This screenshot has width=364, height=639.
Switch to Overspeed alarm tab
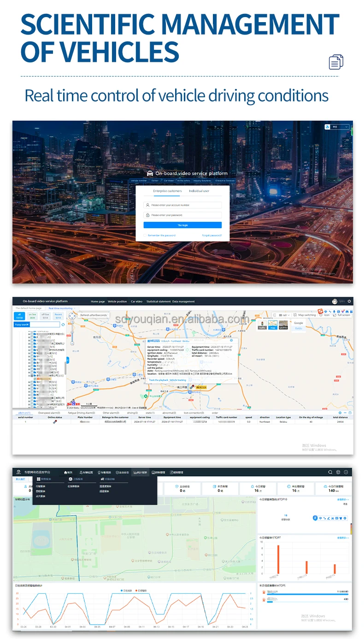[49, 413]
